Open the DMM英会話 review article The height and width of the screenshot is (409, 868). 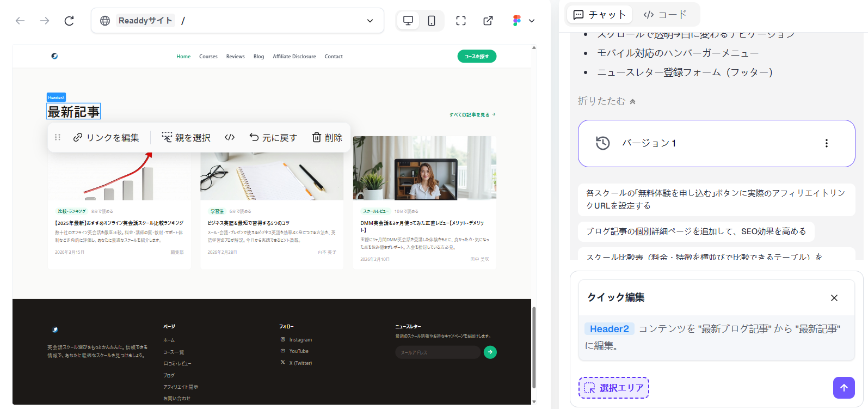(x=422, y=226)
